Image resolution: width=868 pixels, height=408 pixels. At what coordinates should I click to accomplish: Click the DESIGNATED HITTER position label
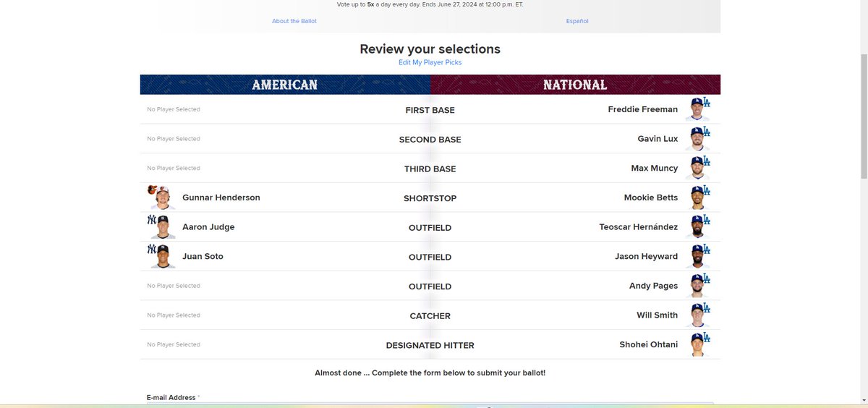point(430,346)
